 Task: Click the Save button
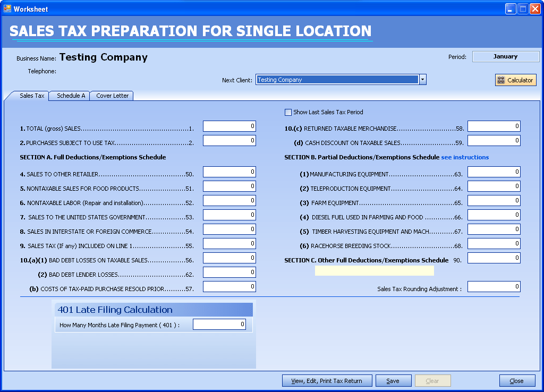click(x=393, y=380)
